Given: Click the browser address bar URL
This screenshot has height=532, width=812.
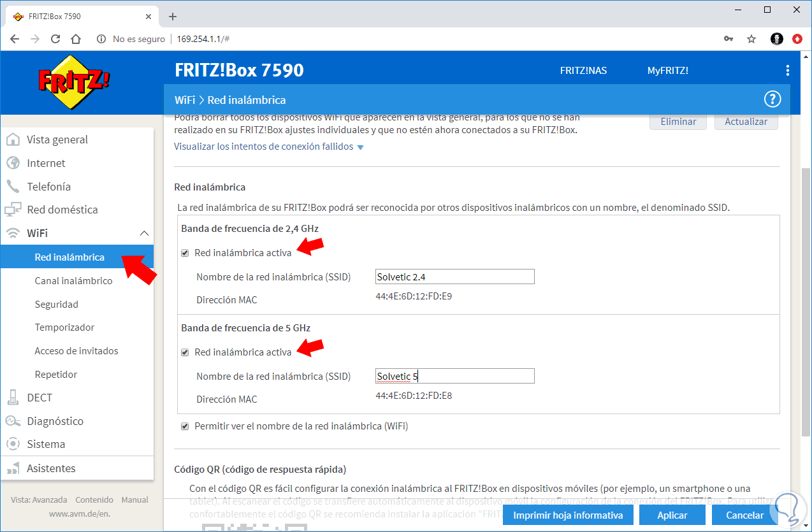Looking at the screenshot, I should 203,39.
